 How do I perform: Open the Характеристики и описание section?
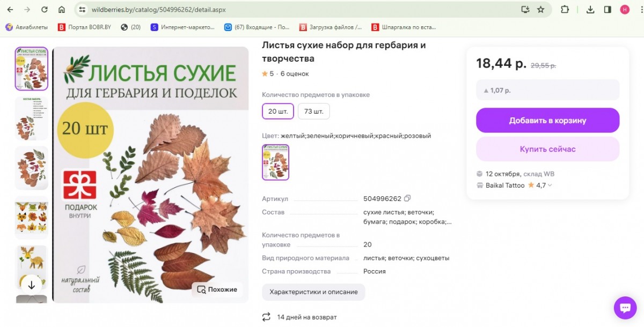pos(313,292)
